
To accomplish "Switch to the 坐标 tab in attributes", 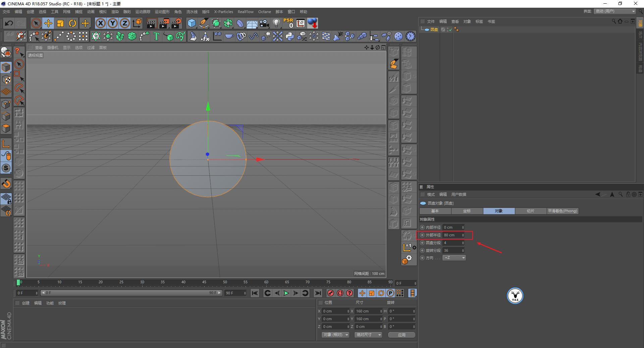I will [467, 211].
